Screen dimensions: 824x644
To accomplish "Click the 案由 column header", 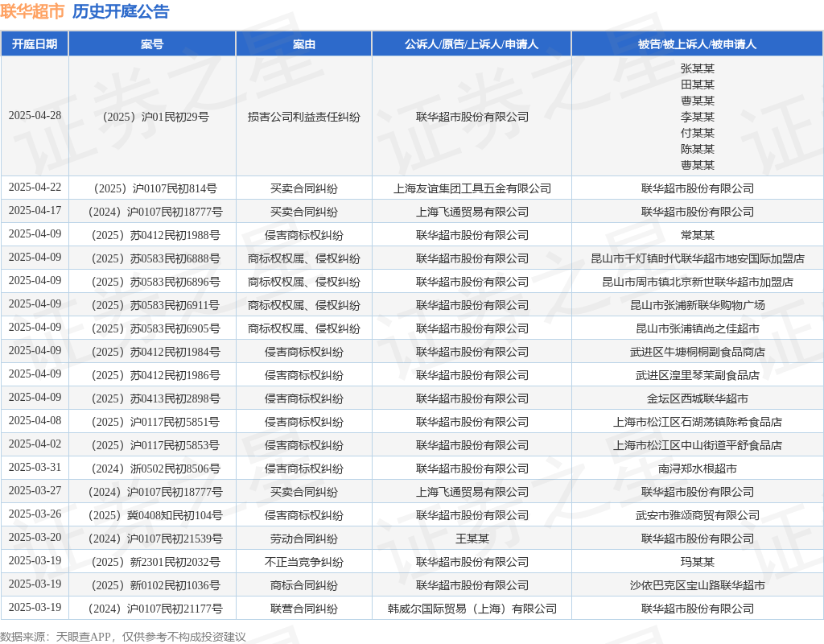I will (x=303, y=44).
